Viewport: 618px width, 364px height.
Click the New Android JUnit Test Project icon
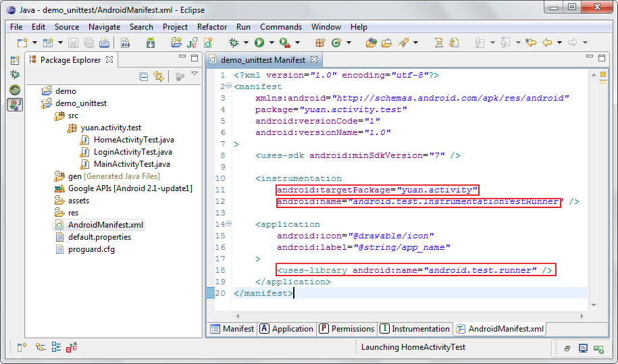192,43
